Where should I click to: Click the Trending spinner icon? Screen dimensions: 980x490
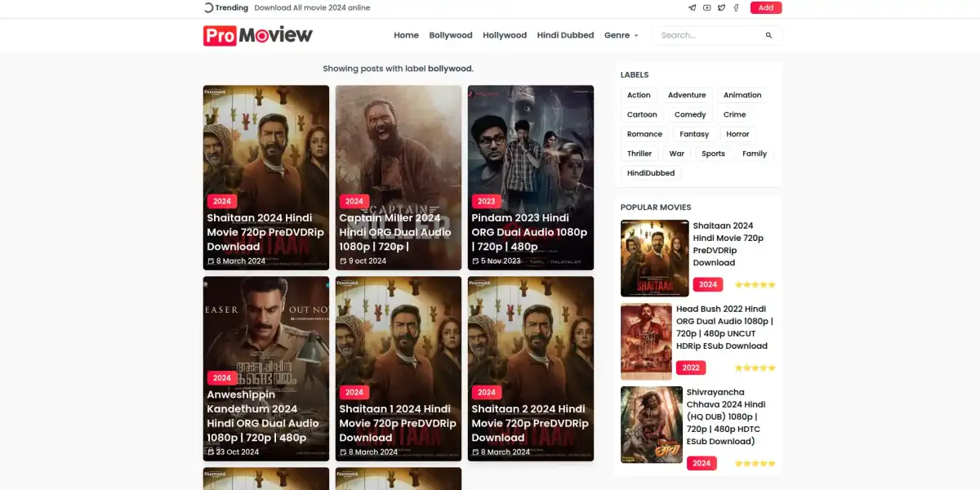pyautogui.click(x=208, y=7)
